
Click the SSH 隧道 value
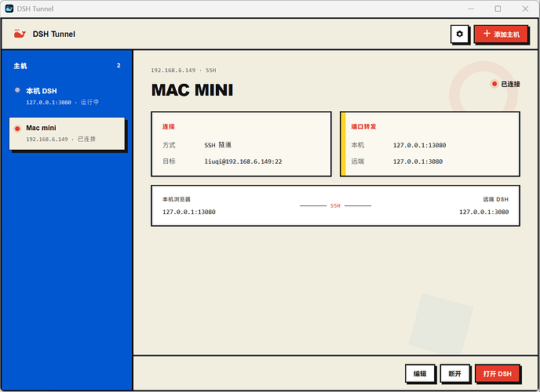217,145
